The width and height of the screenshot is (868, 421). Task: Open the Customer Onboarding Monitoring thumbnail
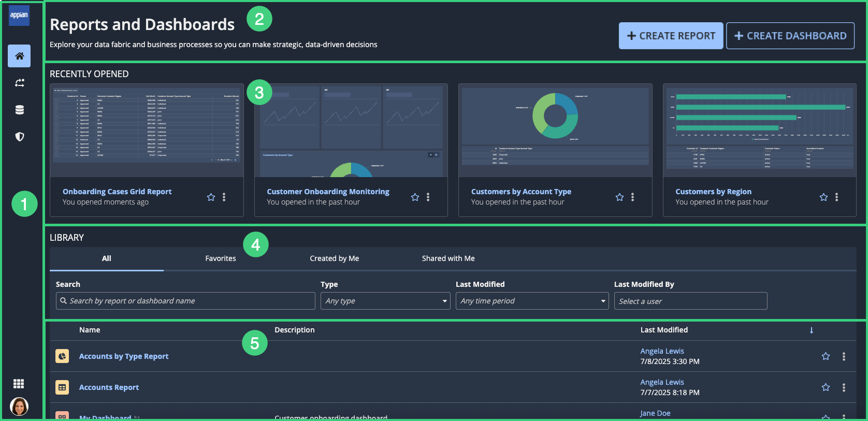coord(351,130)
